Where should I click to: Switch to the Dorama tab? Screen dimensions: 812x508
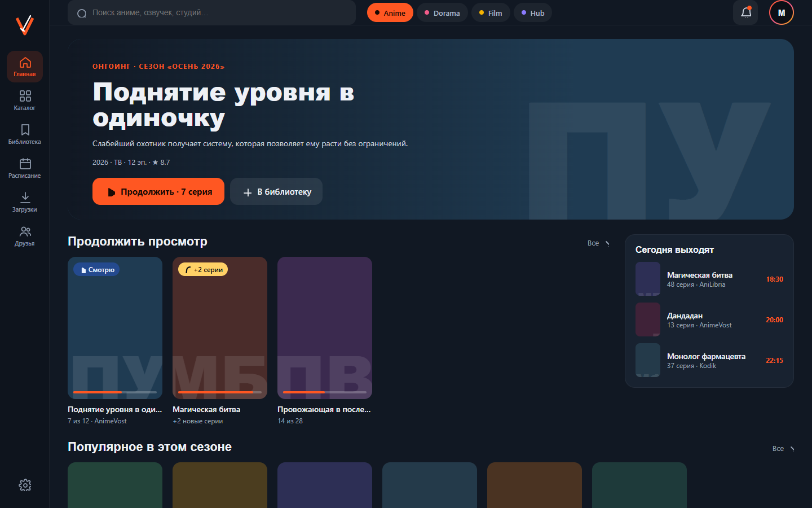point(442,12)
